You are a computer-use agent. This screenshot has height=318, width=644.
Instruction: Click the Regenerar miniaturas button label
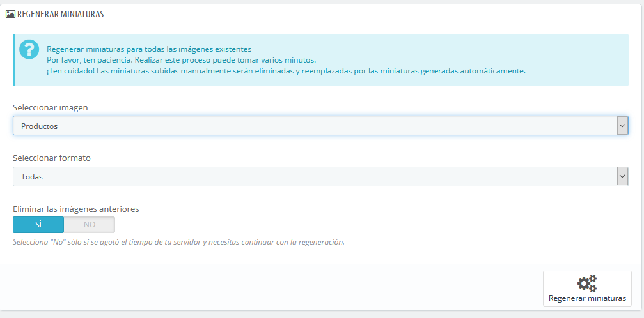pyautogui.click(x=587, y=298)
